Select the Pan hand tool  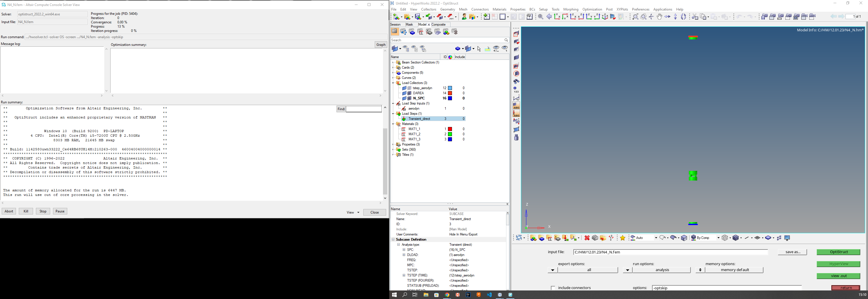click(x=659, y=17)
